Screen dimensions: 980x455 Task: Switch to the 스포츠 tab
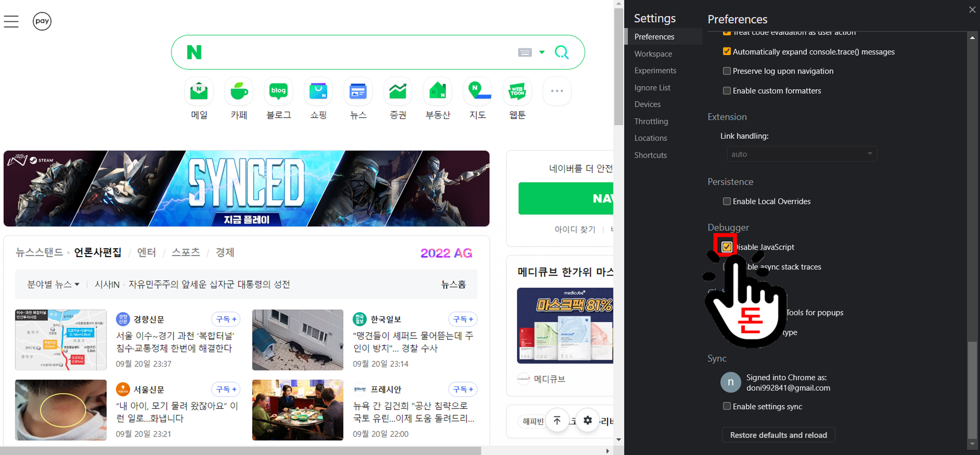coord(186,252)
